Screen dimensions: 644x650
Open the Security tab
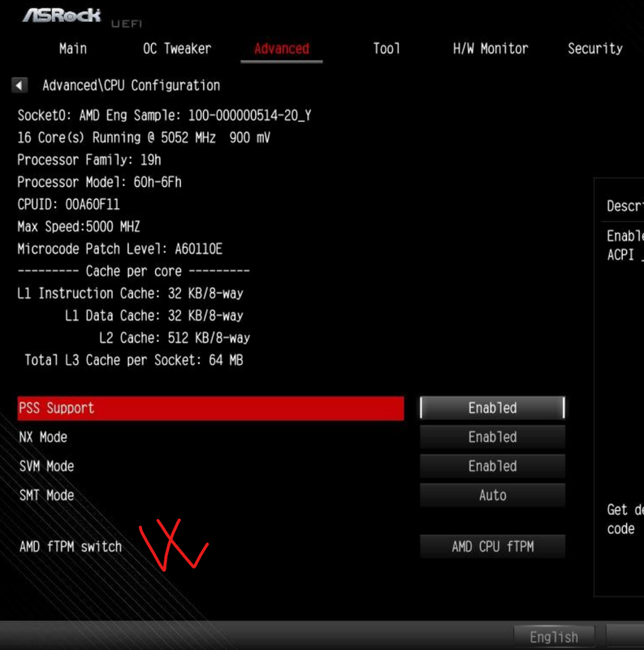pos(595,49)
